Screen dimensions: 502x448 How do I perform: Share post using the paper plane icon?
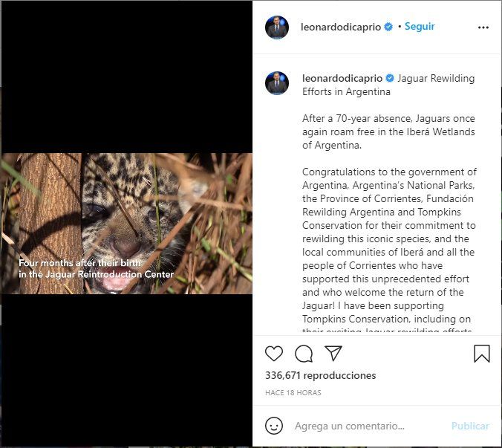(x=333, y=354)
